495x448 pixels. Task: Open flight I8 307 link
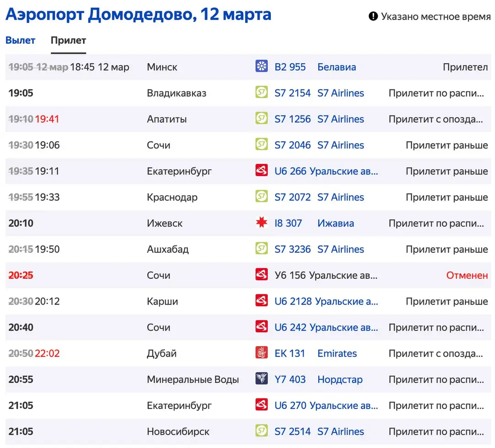click(288, 223)
